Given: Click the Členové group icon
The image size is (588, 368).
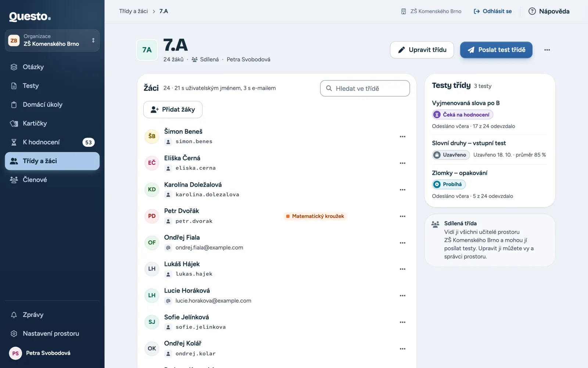Looking at the screenshot, I should coord(14,180).
